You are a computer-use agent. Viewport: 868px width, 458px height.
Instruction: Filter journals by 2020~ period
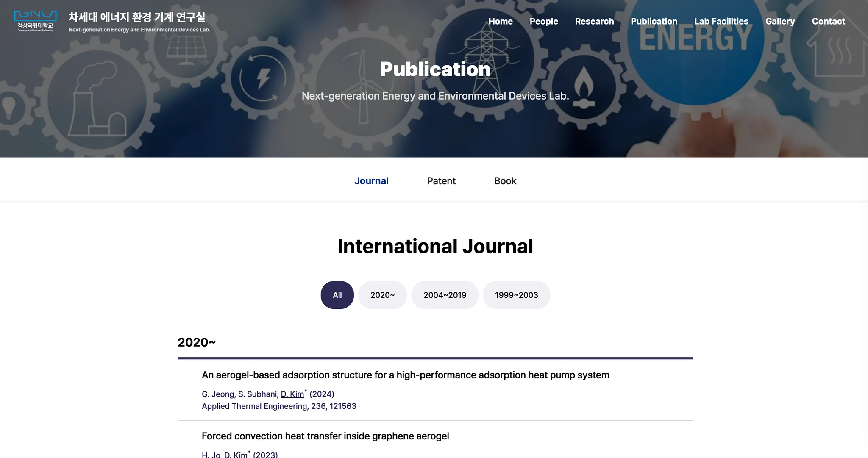click(382, 295)
